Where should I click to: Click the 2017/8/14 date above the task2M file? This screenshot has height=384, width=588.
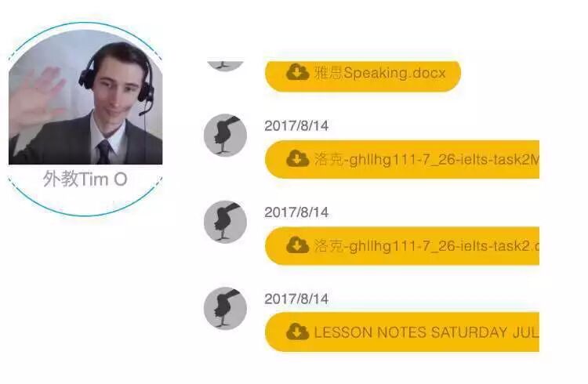(x=296, y=125)
